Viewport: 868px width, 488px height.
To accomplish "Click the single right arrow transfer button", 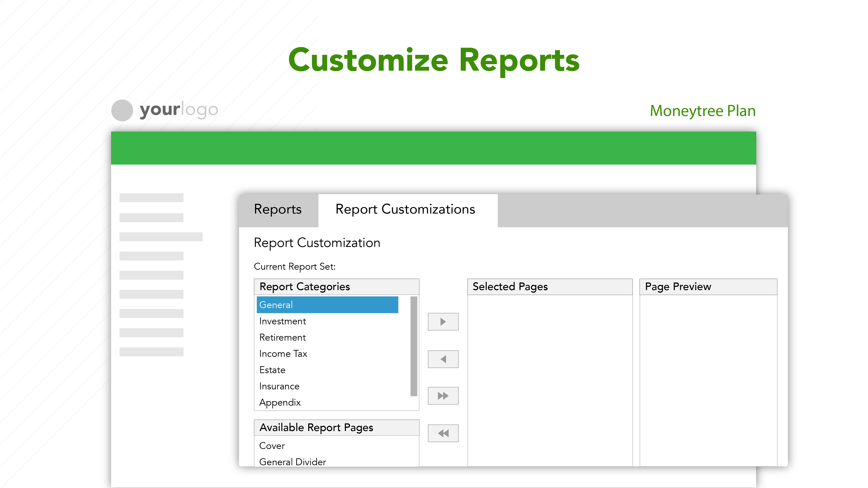I will pyautogui.click(x=443, y=322).
